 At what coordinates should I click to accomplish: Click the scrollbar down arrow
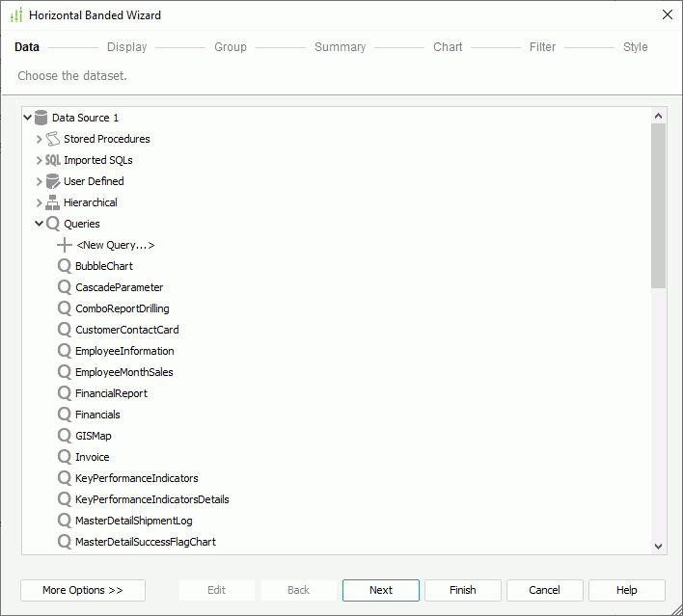(x=659, y=546)
